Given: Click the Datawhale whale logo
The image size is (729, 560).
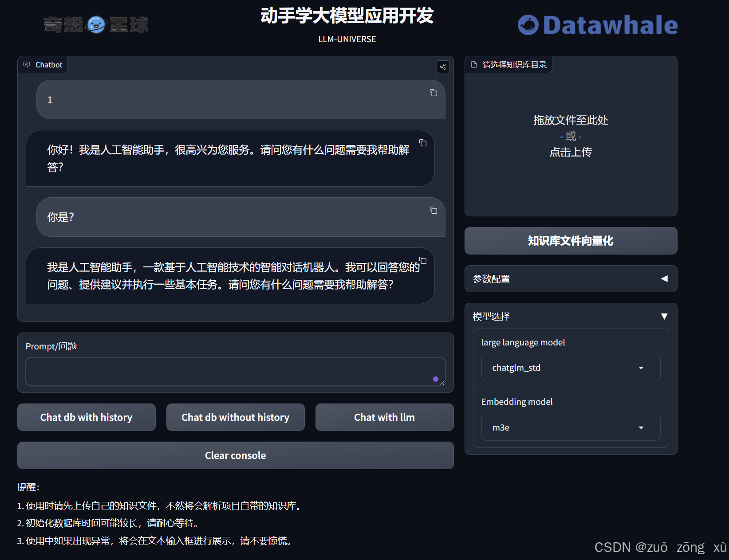Looking at the screenshot, I should click(529, 25).
